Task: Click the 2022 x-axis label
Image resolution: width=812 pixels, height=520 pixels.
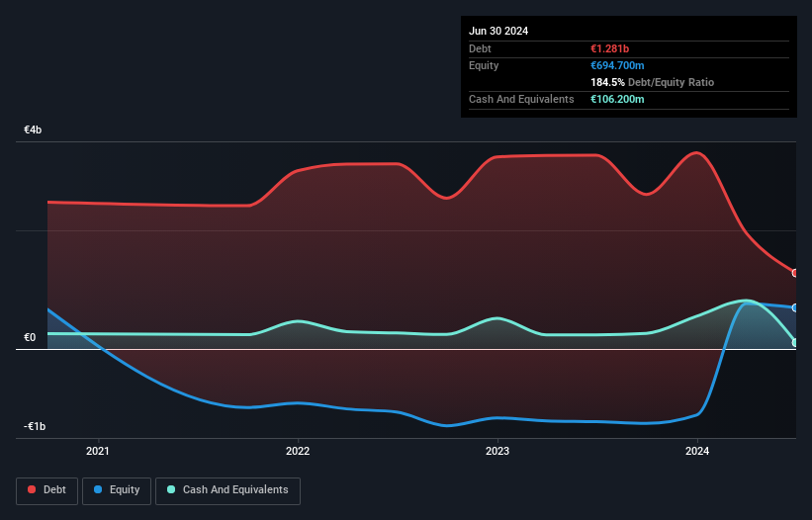Action: click(298, 451)
